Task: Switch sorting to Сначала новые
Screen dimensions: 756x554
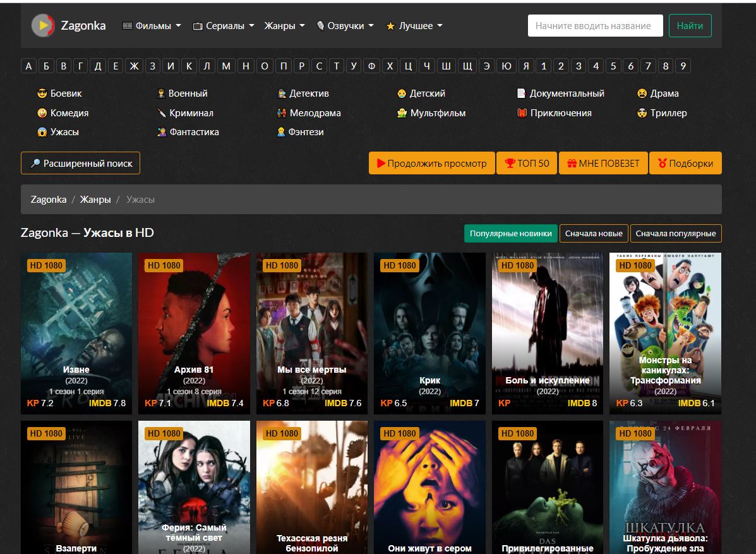Action: pyautogui.click(x=594, y=233)
